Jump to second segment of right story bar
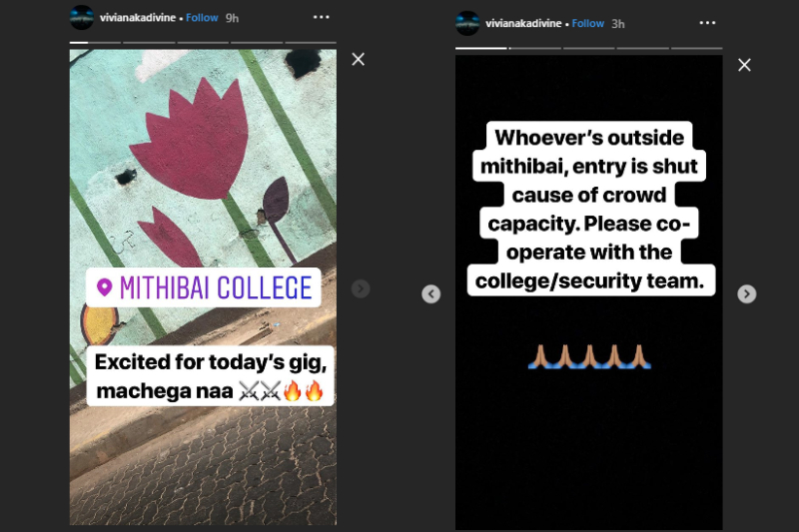The height and width of the screenshot is (532, 799). pyautogui.click(x=535, y=48)
